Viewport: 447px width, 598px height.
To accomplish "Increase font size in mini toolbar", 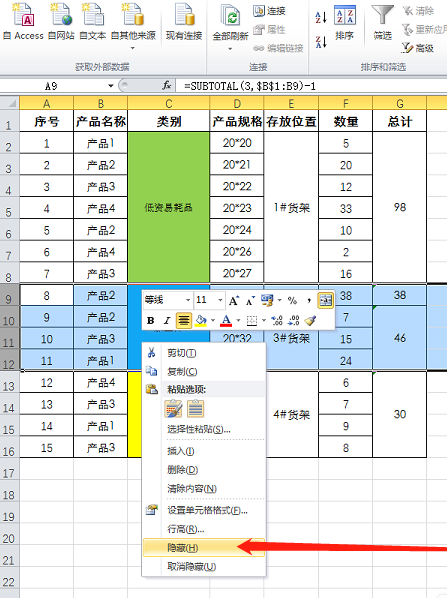I will point(234,301).
